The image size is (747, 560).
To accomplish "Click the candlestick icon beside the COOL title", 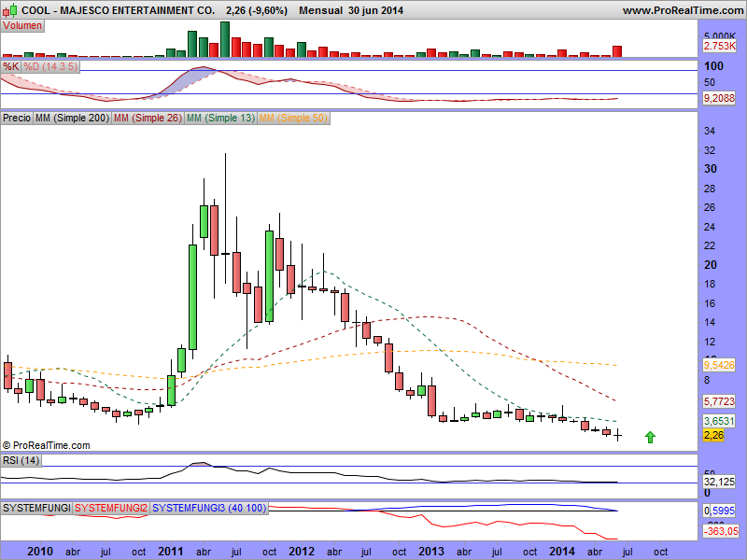I will (x=10, y=9).
